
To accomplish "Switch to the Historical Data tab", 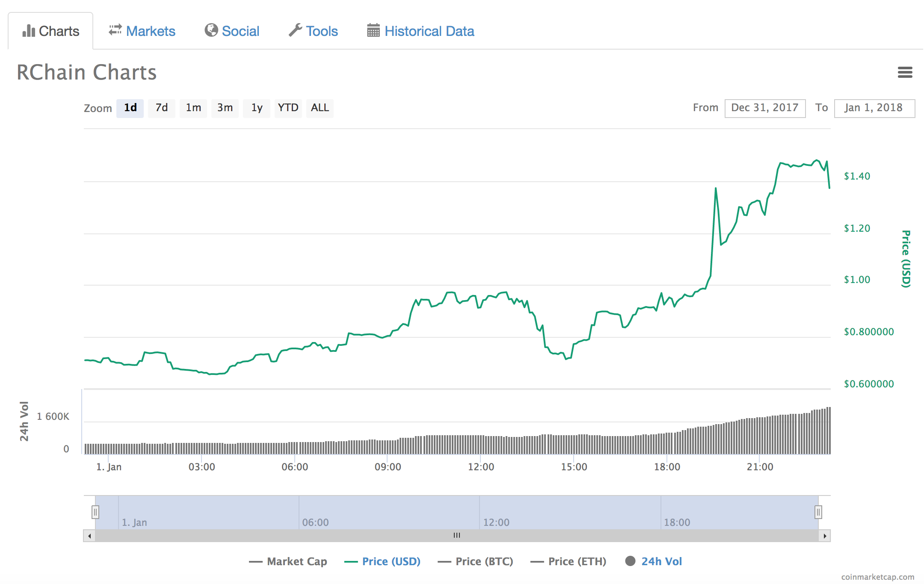I will tap(429, 30).
